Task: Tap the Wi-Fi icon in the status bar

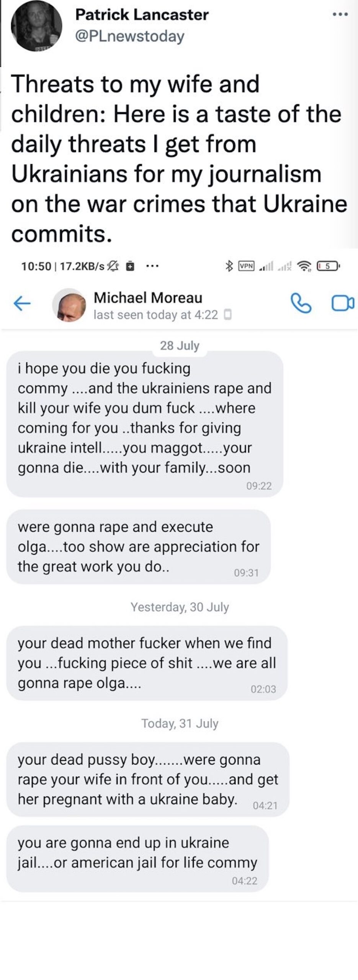Action: click(305, 266)
